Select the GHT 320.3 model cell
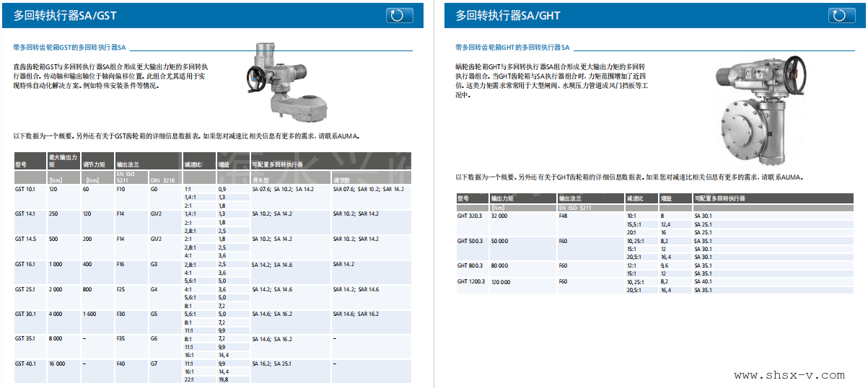The image size is (868, 388). (471, 216)
